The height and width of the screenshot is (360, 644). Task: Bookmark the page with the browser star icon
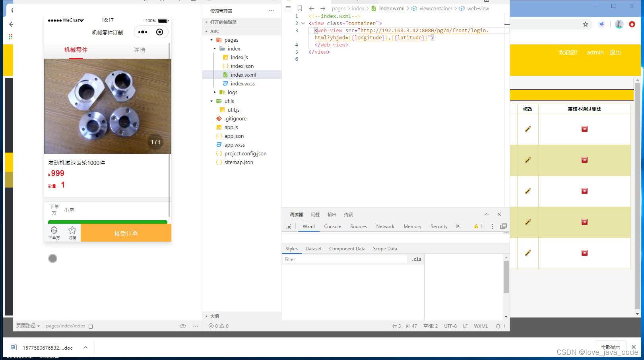coord(586,24)
